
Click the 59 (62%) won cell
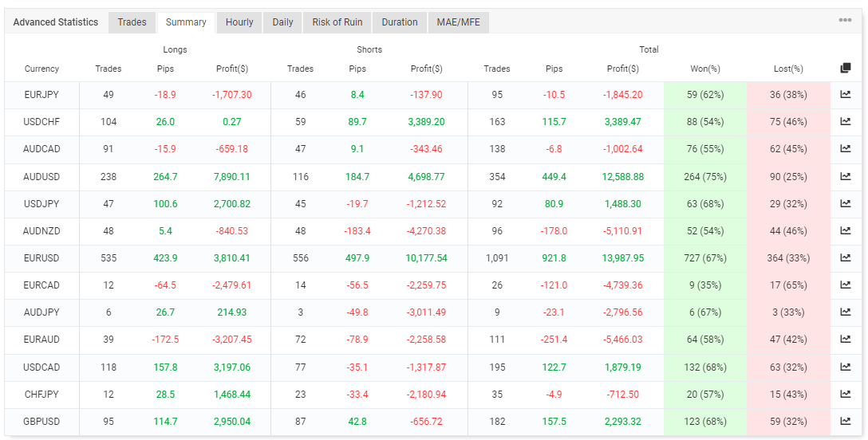click(x=705, y=95)
